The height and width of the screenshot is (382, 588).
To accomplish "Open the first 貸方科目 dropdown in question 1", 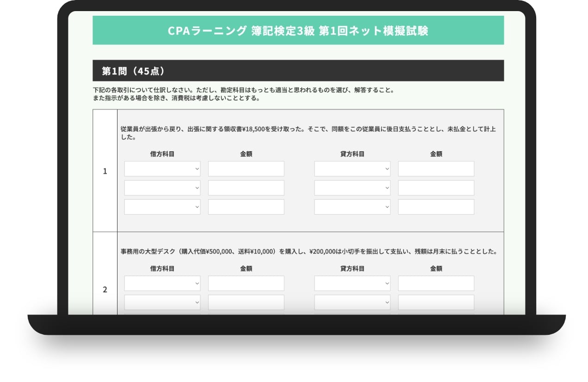I will click(x=352, y=168).
